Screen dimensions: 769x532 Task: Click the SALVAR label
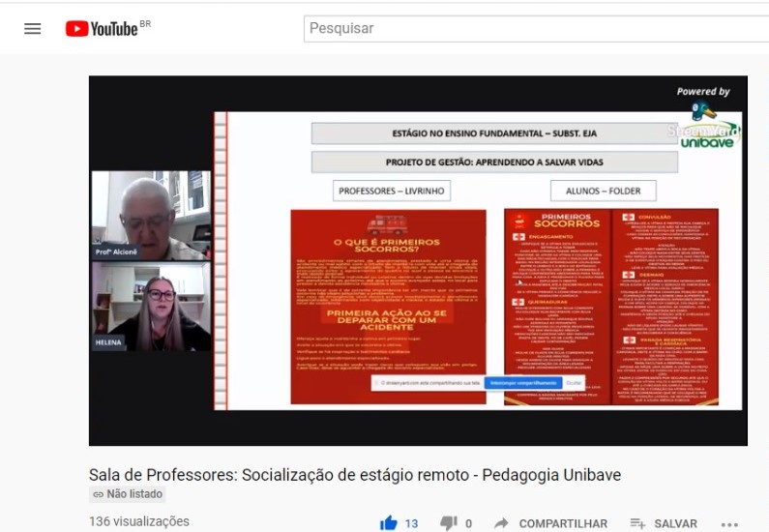point(675,523)
